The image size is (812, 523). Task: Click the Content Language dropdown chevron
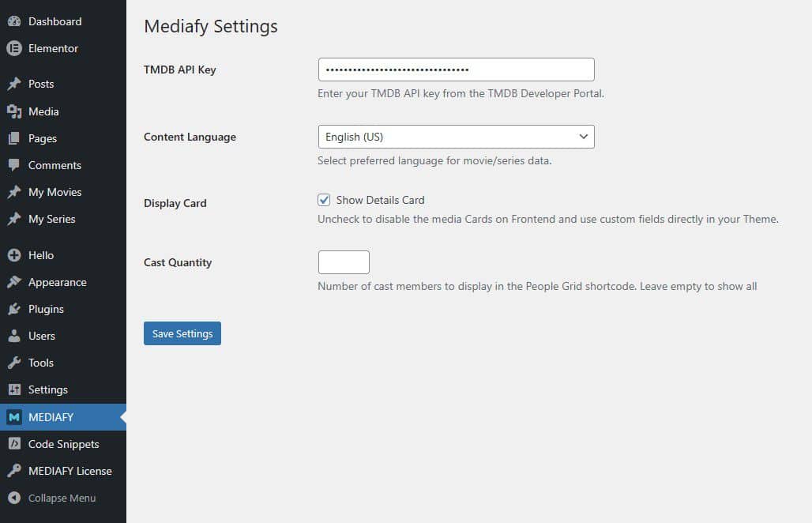584,137
